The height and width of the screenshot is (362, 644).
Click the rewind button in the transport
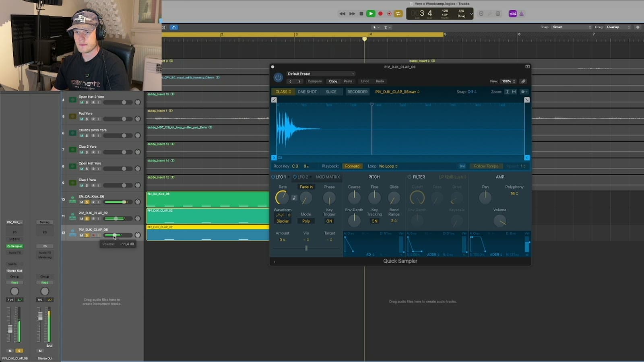tap(342, 14)
